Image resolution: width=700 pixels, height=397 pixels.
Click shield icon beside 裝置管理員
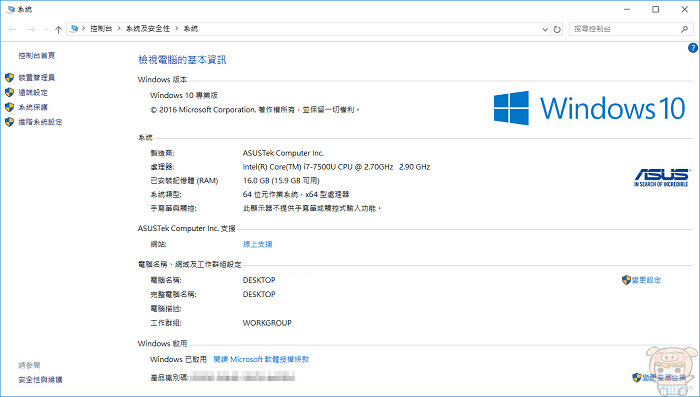(9, 78)
